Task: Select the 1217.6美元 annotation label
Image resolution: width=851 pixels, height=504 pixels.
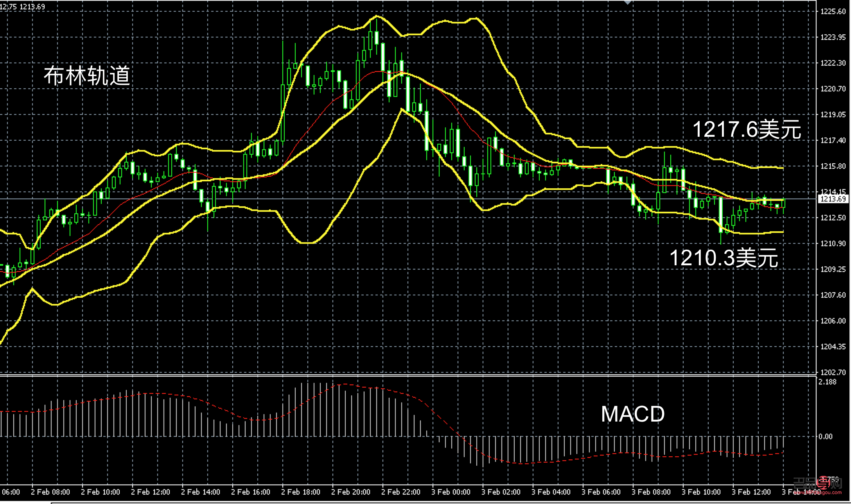Action: pyautogui.click(x=747, y=129)
